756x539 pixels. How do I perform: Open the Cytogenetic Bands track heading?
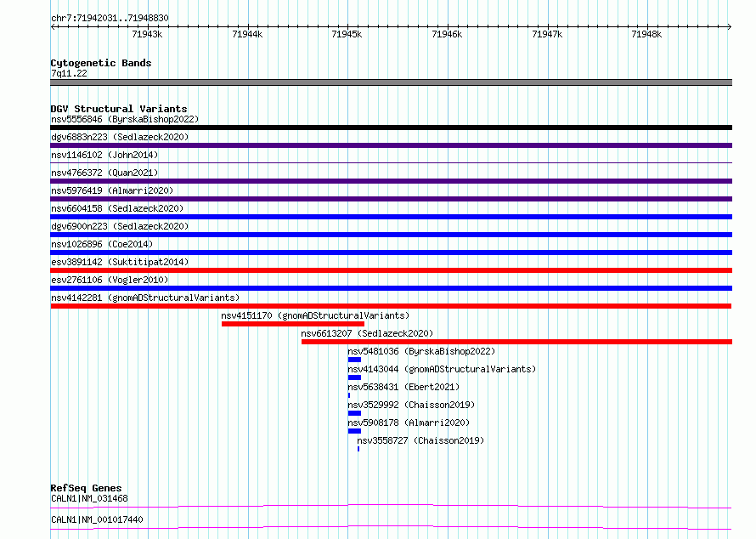coord(100,63)
